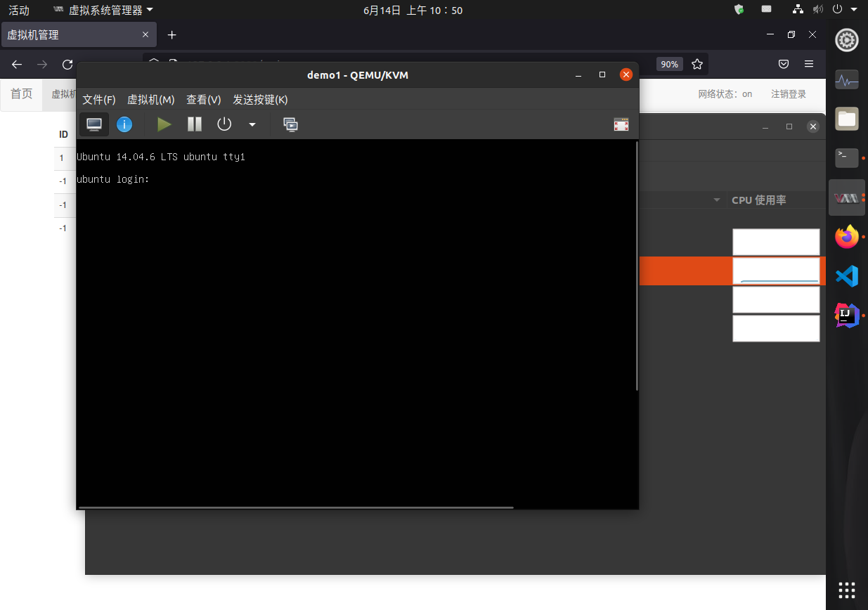Go to 首页 on the web page
Image resolution: width=868 pixels, height=610 pixels.
click(x=22, y=93)
